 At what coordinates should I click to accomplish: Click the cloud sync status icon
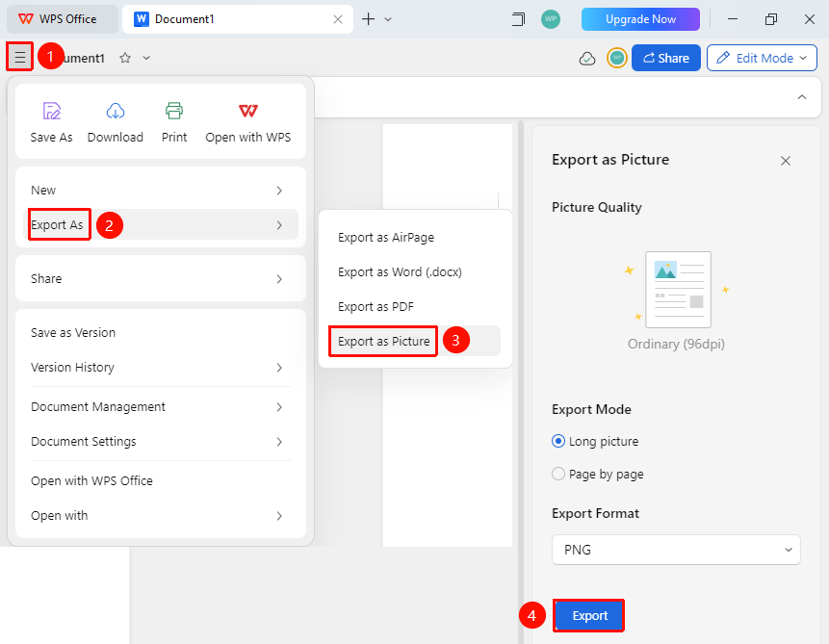(x=587, y=58)
